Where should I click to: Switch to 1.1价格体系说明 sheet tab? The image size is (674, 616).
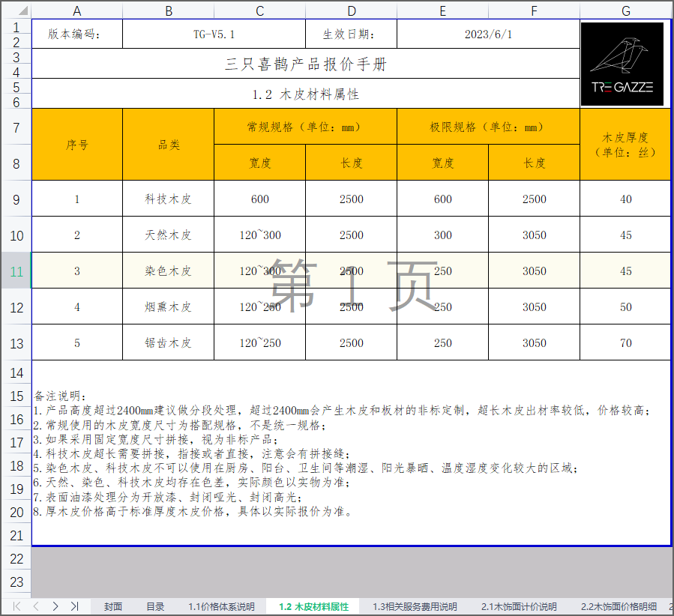click(221, 606)
